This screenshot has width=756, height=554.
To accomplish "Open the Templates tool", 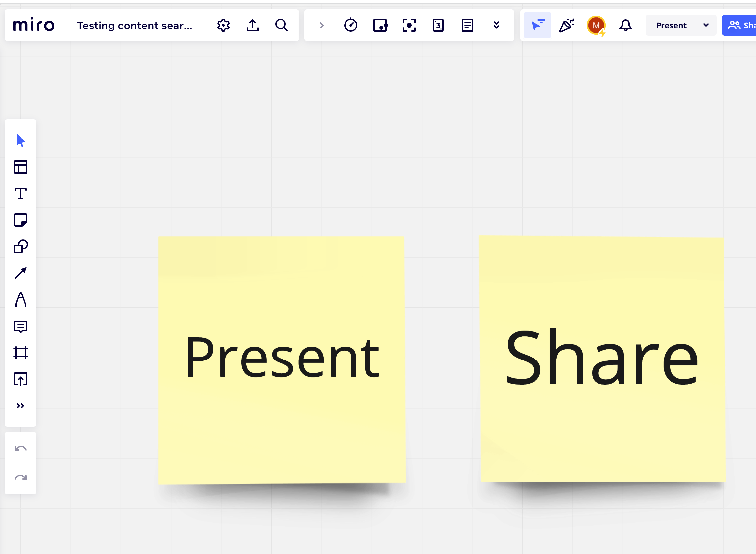I will 21,167.
